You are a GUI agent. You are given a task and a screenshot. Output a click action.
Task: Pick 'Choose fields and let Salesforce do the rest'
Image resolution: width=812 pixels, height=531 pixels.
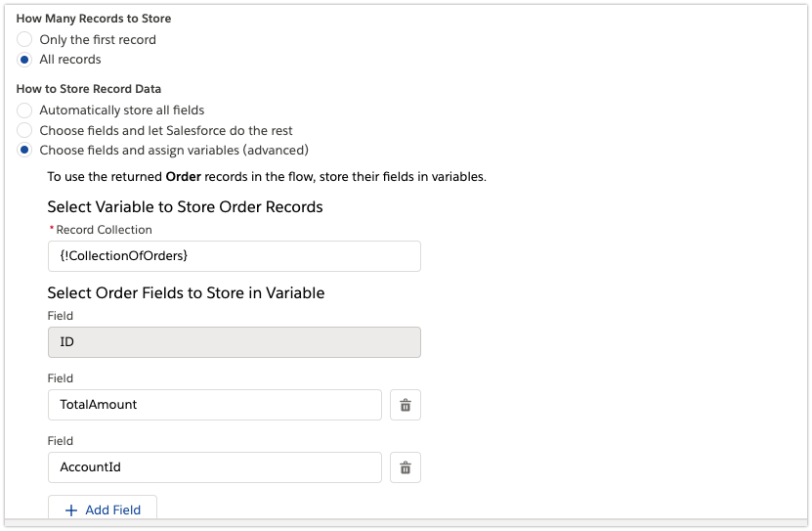point(25,130)
